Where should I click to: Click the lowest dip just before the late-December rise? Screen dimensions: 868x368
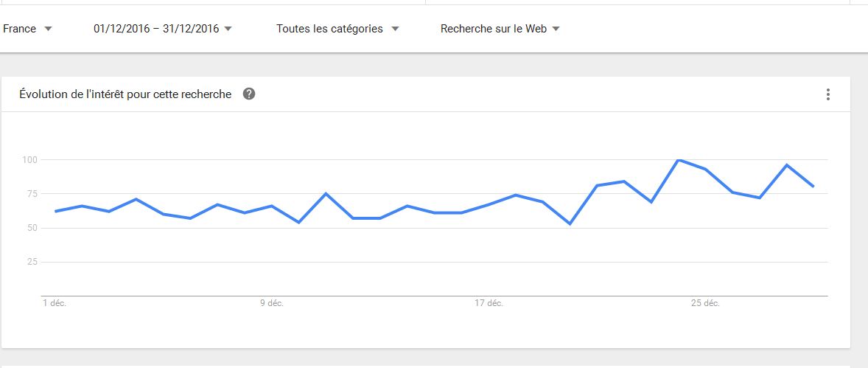[570, 223]
